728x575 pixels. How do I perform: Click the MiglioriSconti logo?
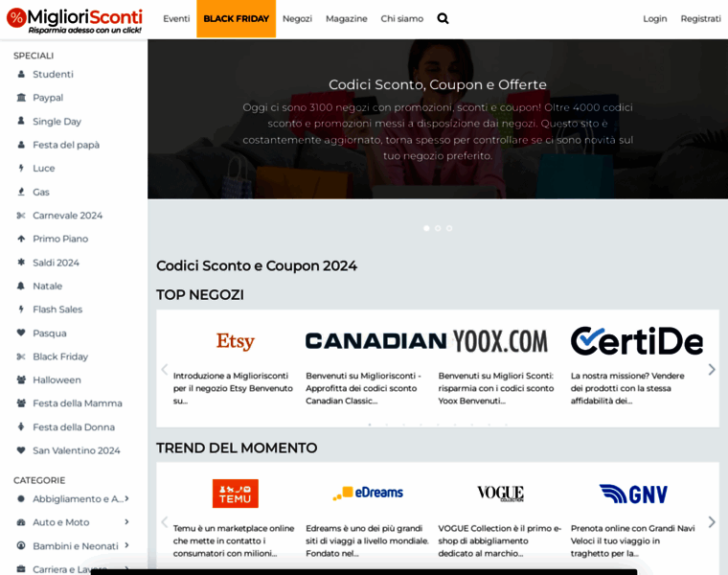click(x=75, y=20)
